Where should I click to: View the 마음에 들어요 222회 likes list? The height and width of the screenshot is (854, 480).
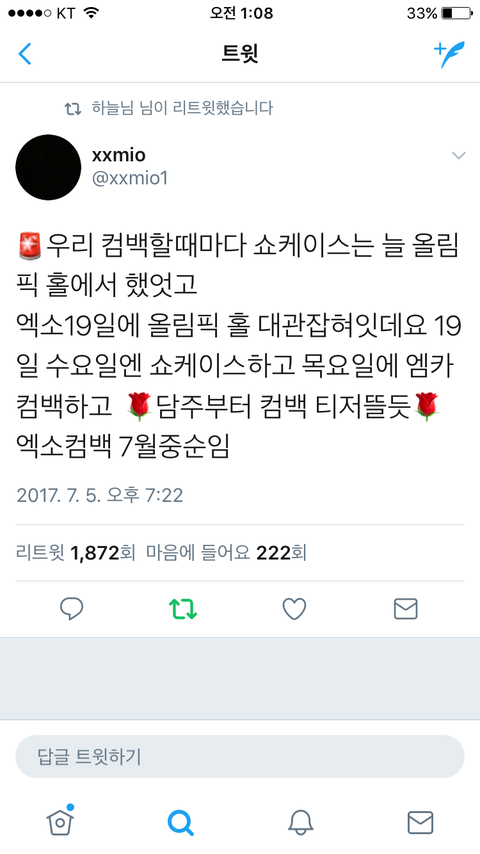226,553
